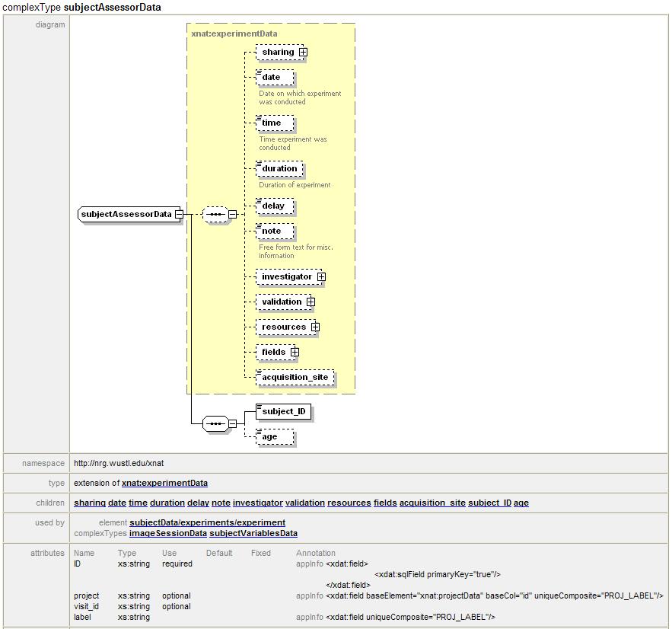Click the date element in diagram
Image resolution: width=672 pixels, height=629 pixels.
(x=274, y=78)
